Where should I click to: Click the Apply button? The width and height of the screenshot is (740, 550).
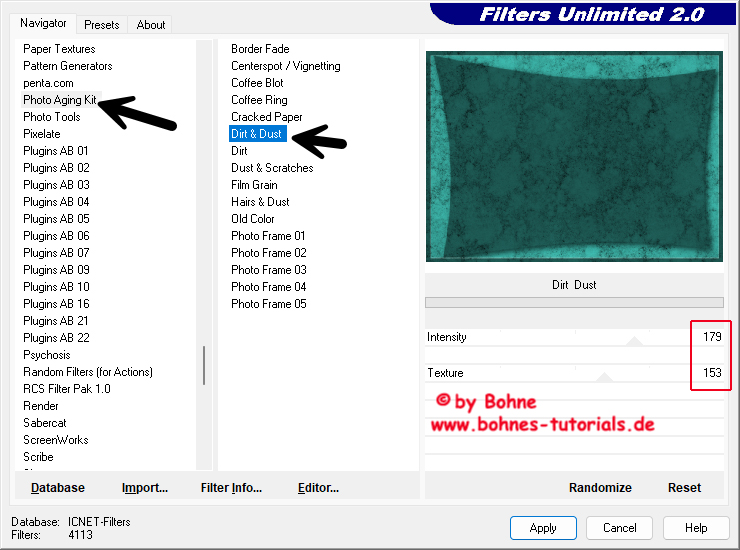coord(543,528)
